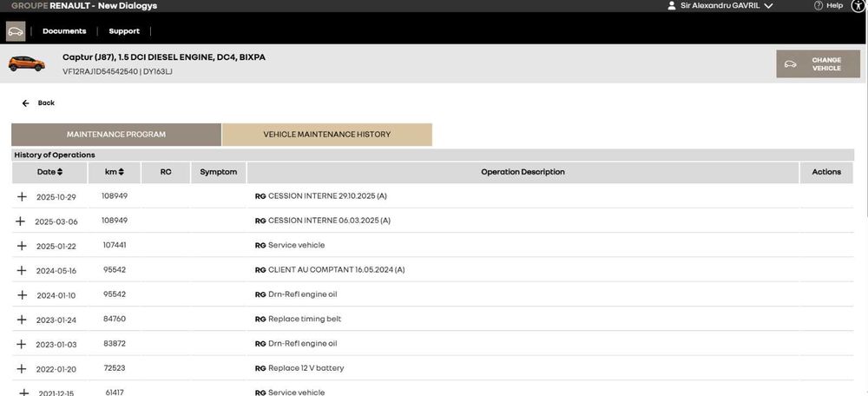Click the accessibility icon in top corner

[x=858, y=5]
